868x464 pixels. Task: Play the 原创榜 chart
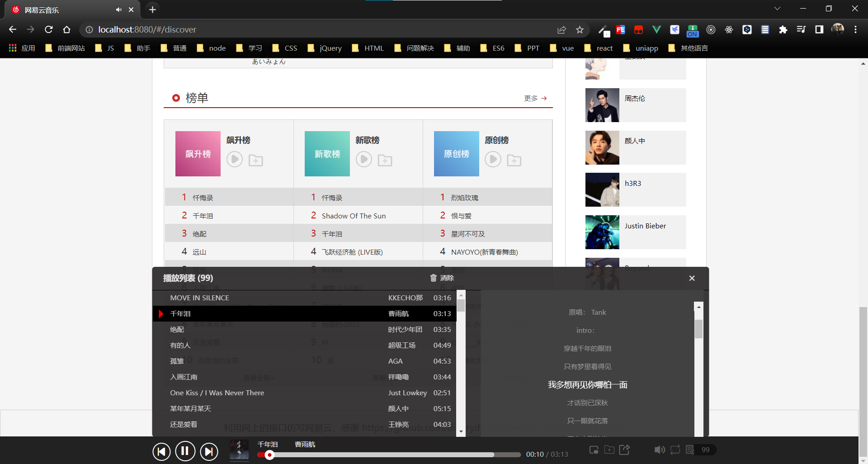[x=493, y=159]
